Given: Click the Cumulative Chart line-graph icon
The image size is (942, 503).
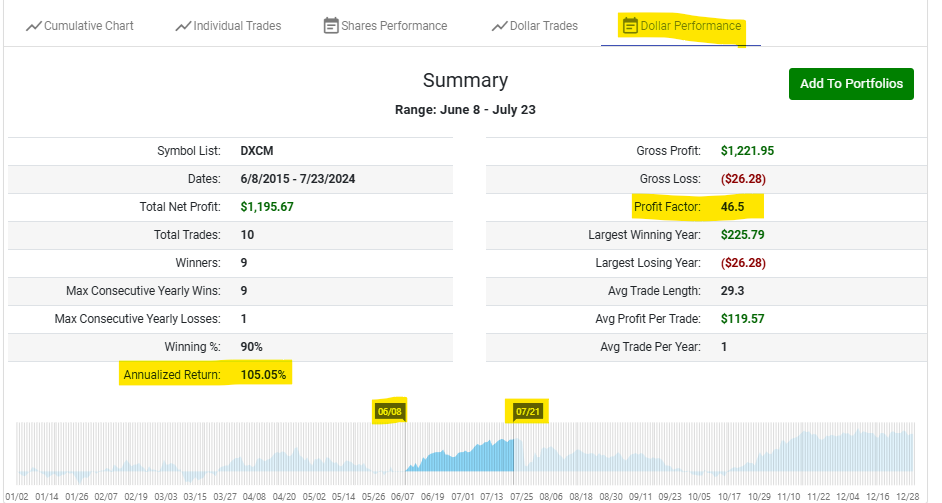Looking at the screenshot, I should tap(34, 26).
